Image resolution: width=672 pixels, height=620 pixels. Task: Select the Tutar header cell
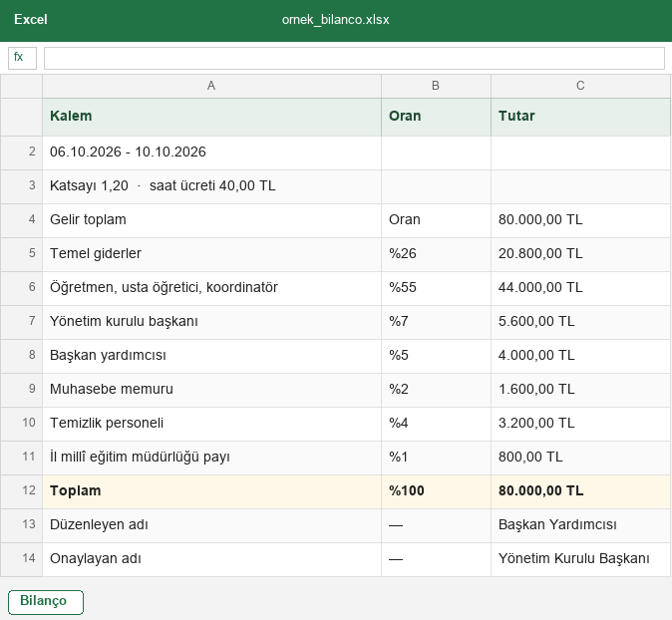click(x=580, y=117)
